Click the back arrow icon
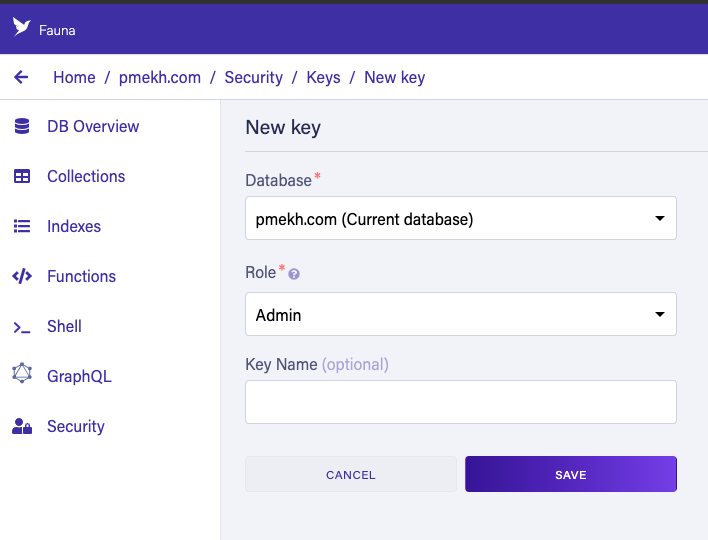Image resolution: width=708 pixels, height=540 pixels. click(x=21, y=77)
